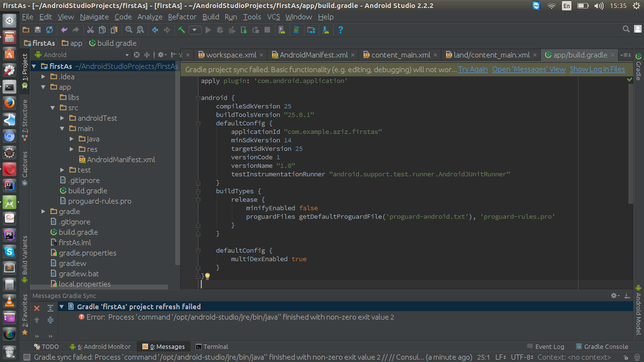The height and width of the screenshot is (362, 644).
Task: Select proguard-rules.pro in project tree
Action: pos(95,201)
